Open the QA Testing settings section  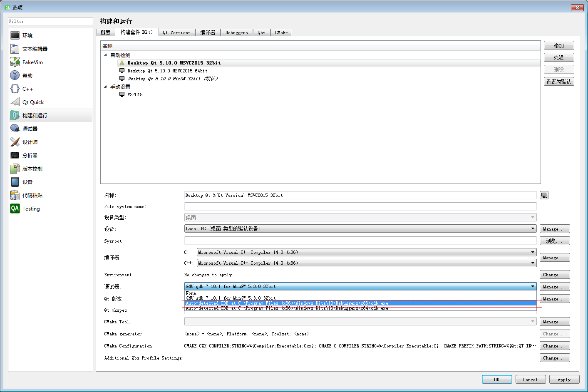[x=31, y=208]
